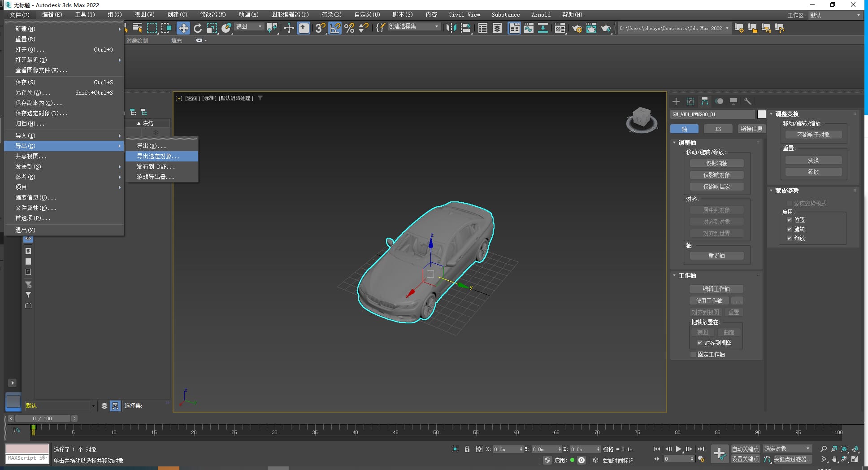The image size is (868, 470).
Task: Click the 重置轴 button
Action: click(x=716, y=256)
